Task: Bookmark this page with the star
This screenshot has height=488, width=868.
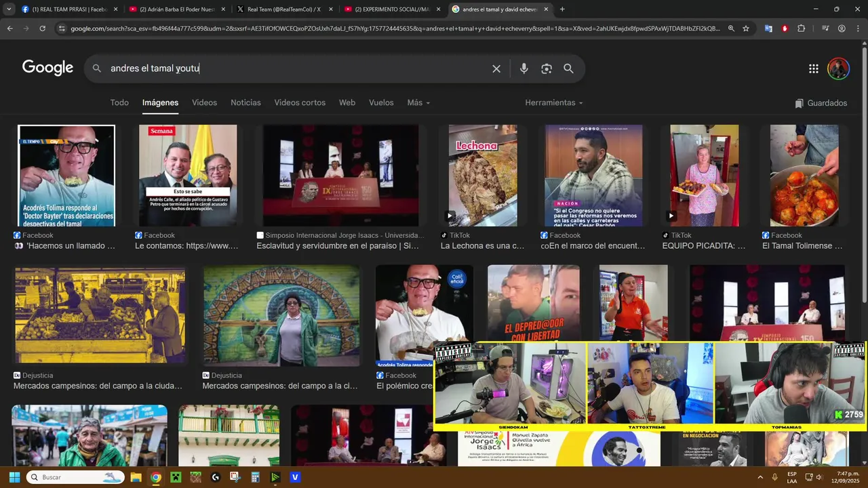Action: 746,28
